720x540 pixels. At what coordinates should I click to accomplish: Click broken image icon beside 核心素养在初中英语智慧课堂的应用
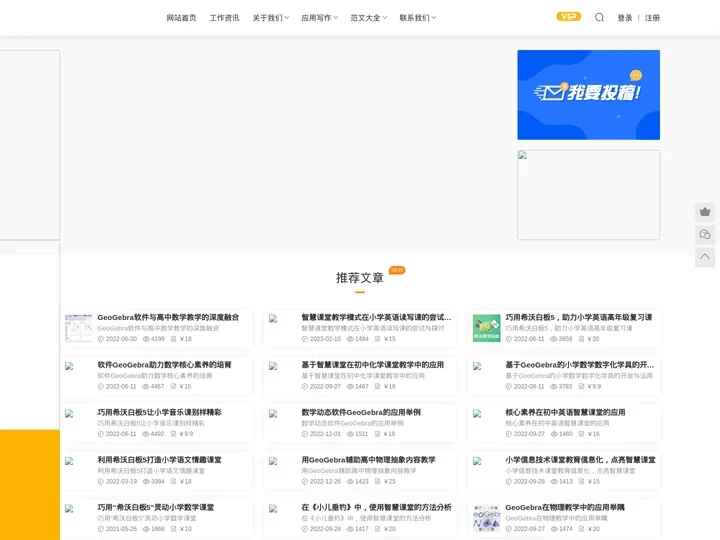(477, 413)
